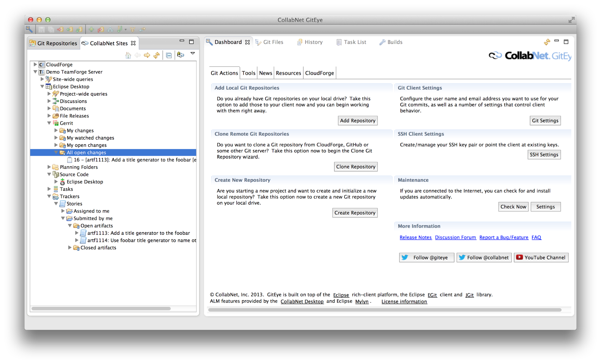The width and height of the screenshot is (601, 364).
Task: Click the Add New Site icon
Action: pyautogui.click(x=181, y=55)
